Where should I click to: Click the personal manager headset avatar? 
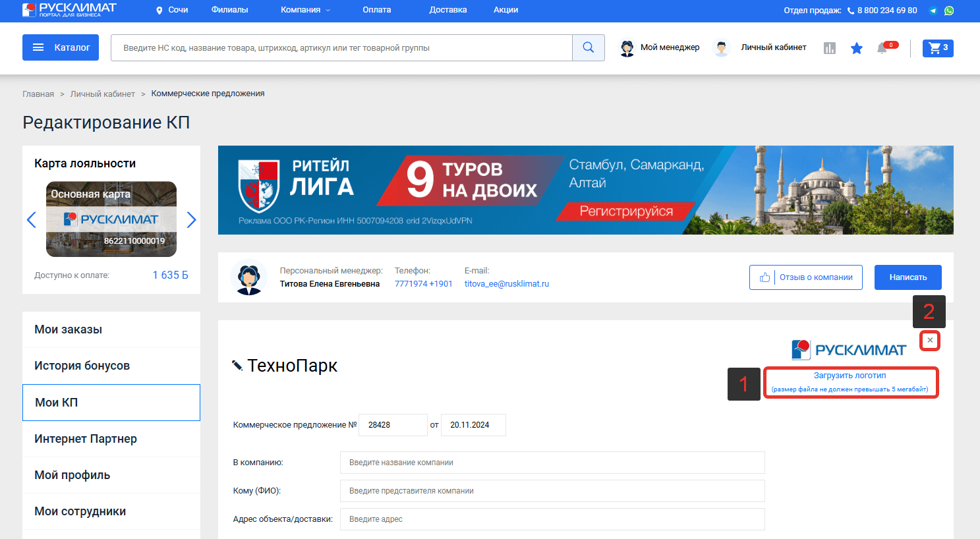[x=249, y=277]
